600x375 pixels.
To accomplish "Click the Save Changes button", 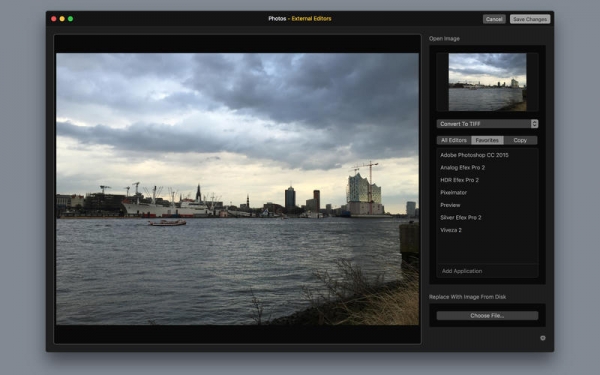I will 530,19.
